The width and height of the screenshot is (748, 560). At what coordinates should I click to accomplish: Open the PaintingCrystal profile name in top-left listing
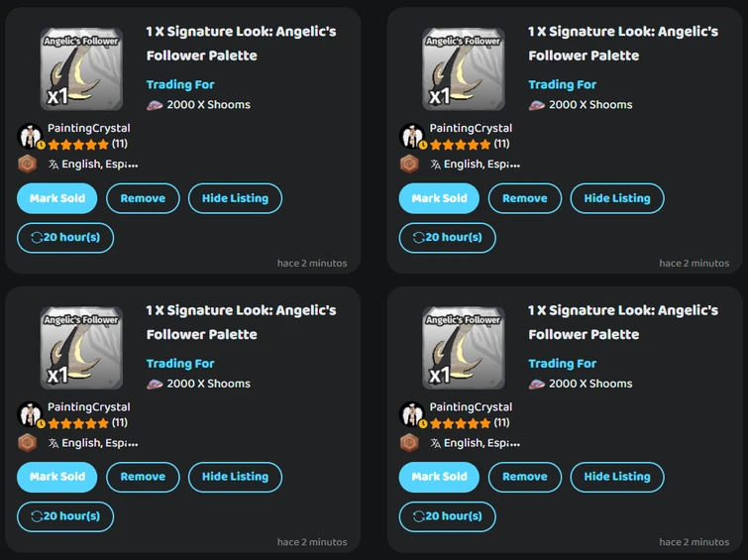(x=88, y=128)
